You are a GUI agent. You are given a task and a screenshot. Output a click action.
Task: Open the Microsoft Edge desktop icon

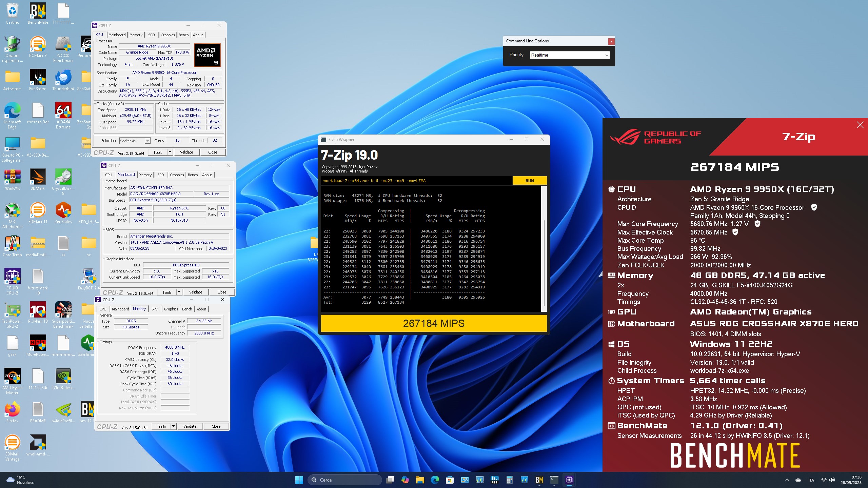(12, 116)
